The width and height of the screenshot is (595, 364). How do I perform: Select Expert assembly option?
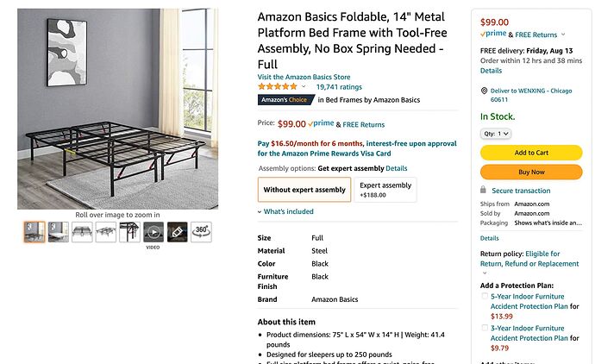pyautogui.click(x=385, y=189)
